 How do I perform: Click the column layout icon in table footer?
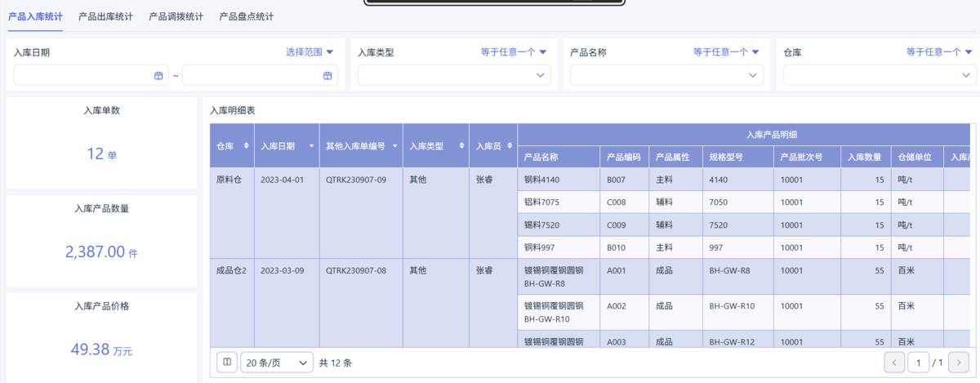tap(227, 362)
